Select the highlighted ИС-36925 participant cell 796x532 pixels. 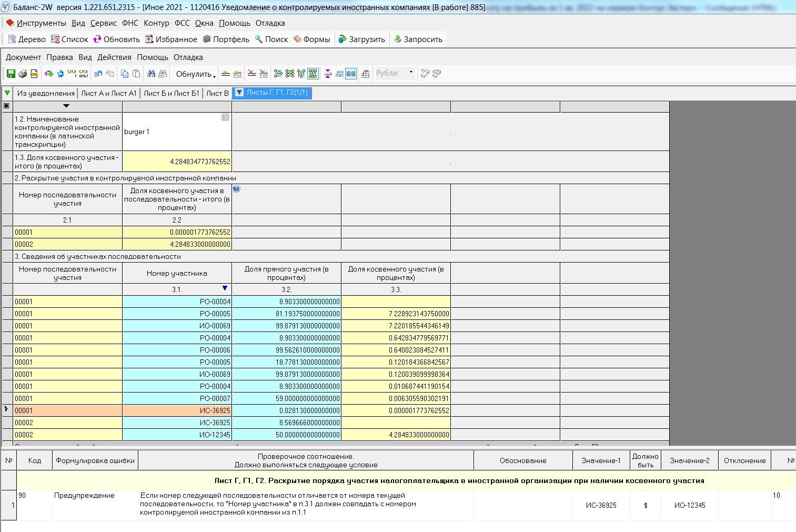[x=177, y=410]
